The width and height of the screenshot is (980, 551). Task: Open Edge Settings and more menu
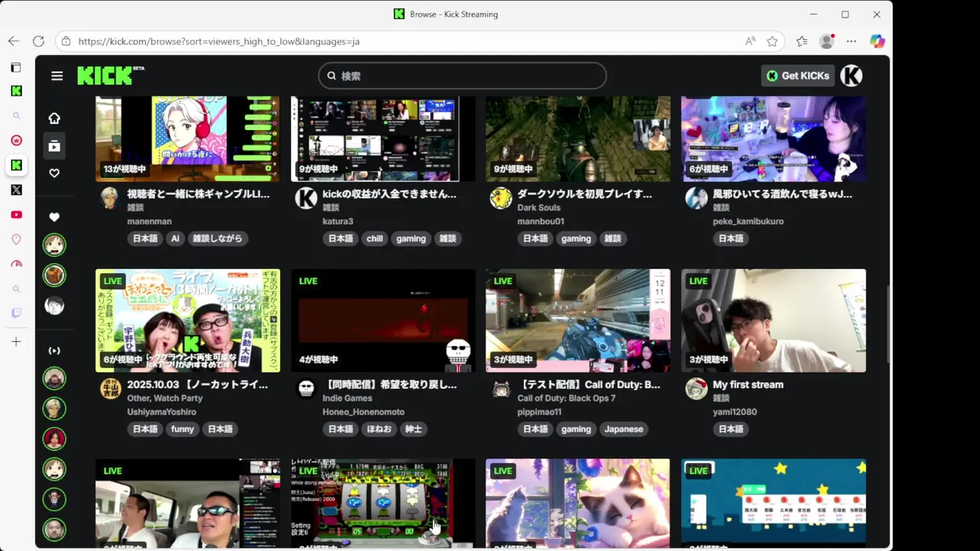[x=851, y=41]
